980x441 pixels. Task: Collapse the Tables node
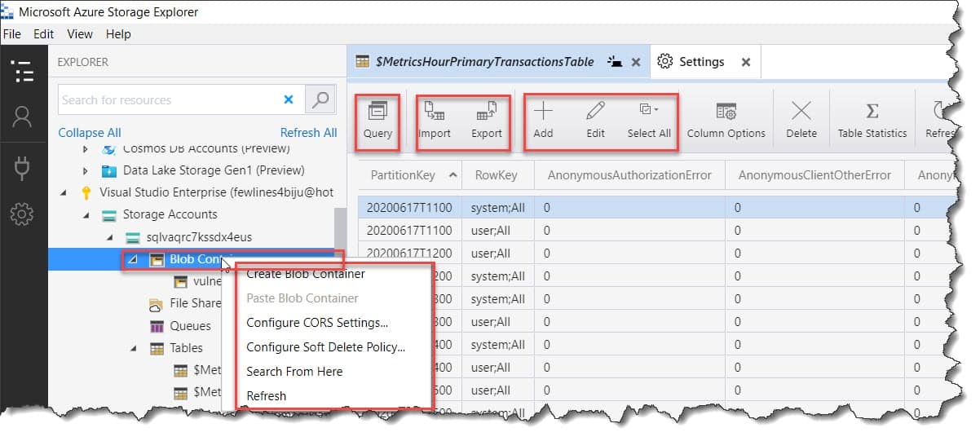tap(133, 348)
